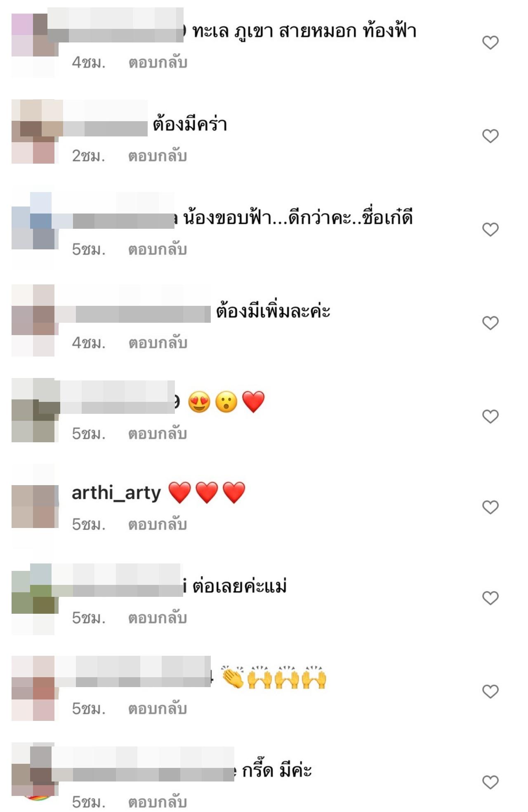Like the ต่อเลยค่ะแม่ comment
Screen dimensions: 528x812
[490, 598]
